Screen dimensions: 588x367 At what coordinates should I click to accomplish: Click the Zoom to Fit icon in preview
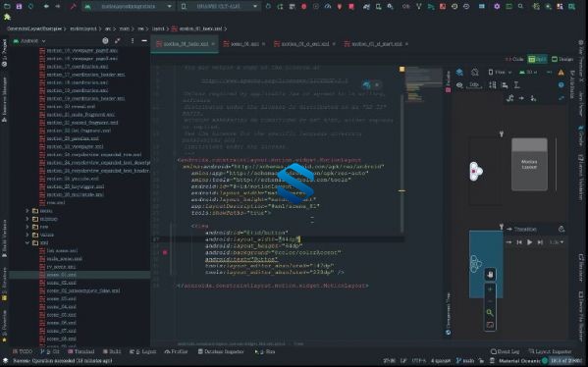coord(490,325)
